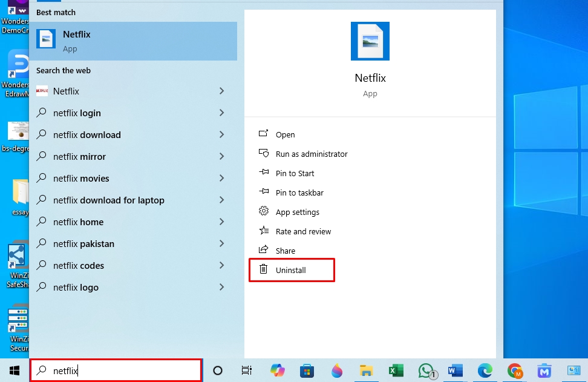
Task: Click the search icon beside 'netflix login'
Action: pos(42,113)
